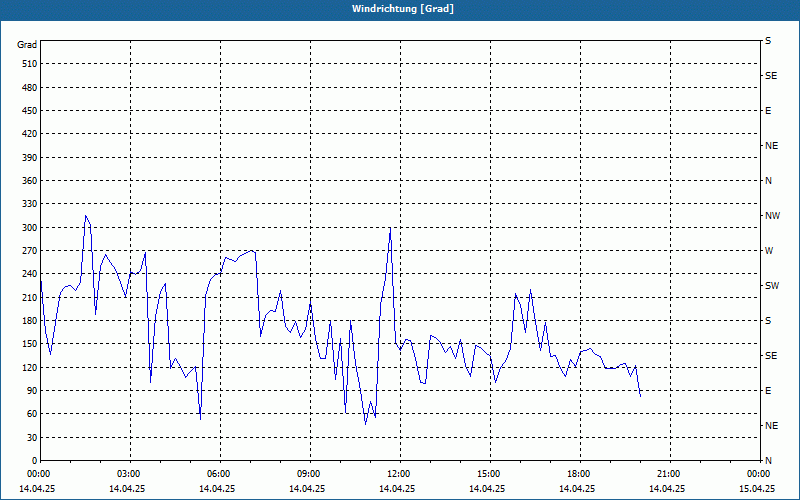Viewport: 800px width, 500px height.
Task: Select the 480 y-axis value
Action: coord(30,87)
